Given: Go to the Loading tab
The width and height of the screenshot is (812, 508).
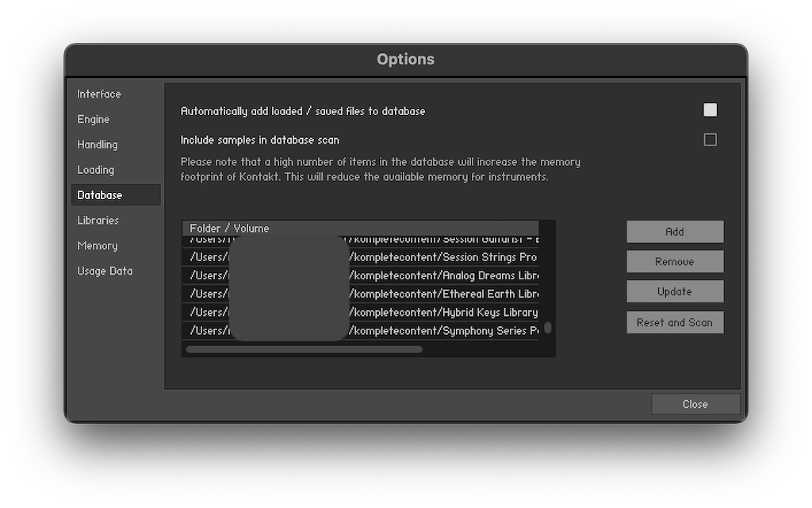Looking at the screenshot, I should pos(96,170).
